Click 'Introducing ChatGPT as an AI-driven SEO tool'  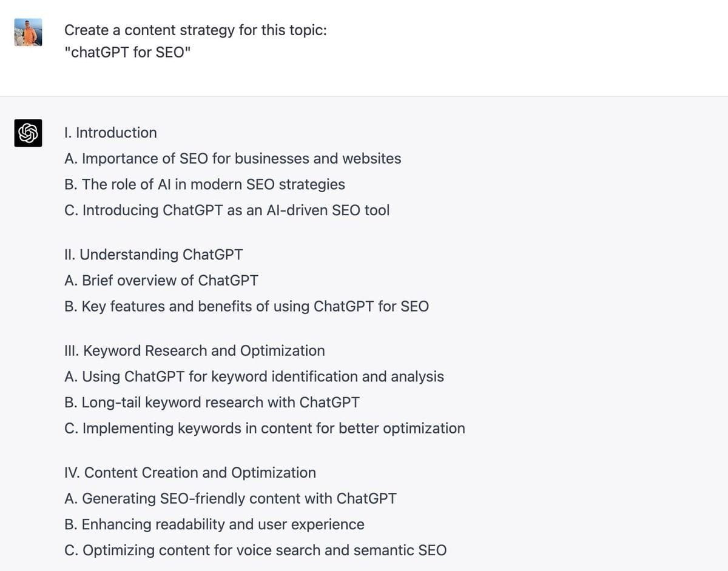click(x=227, y=211)
